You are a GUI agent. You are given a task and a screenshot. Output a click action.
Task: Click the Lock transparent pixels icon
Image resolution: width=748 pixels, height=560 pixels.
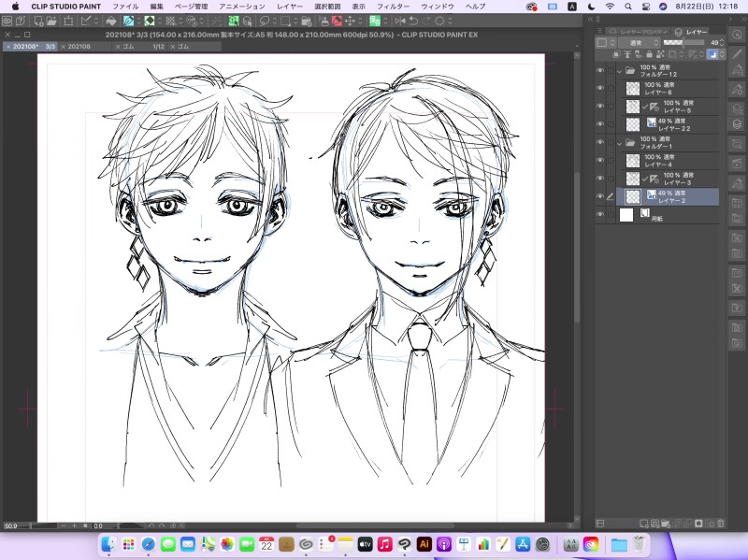tap(660, 55)
